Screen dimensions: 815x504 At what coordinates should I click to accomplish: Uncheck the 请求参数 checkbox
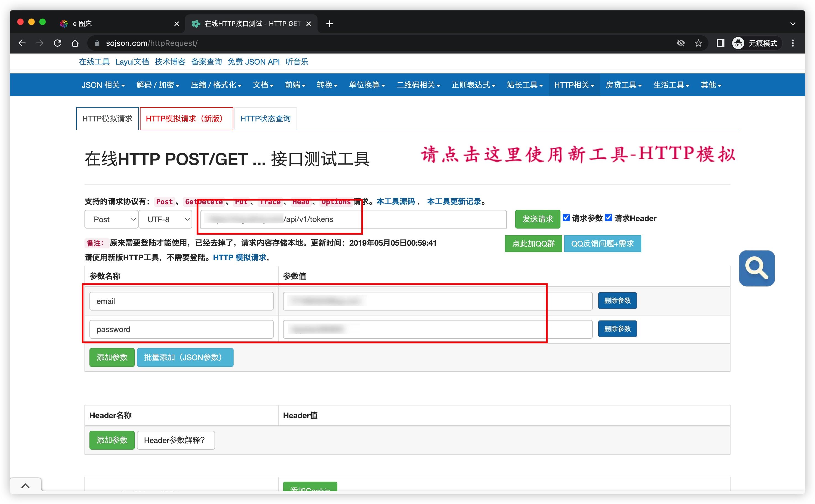[x=566, y=218]
